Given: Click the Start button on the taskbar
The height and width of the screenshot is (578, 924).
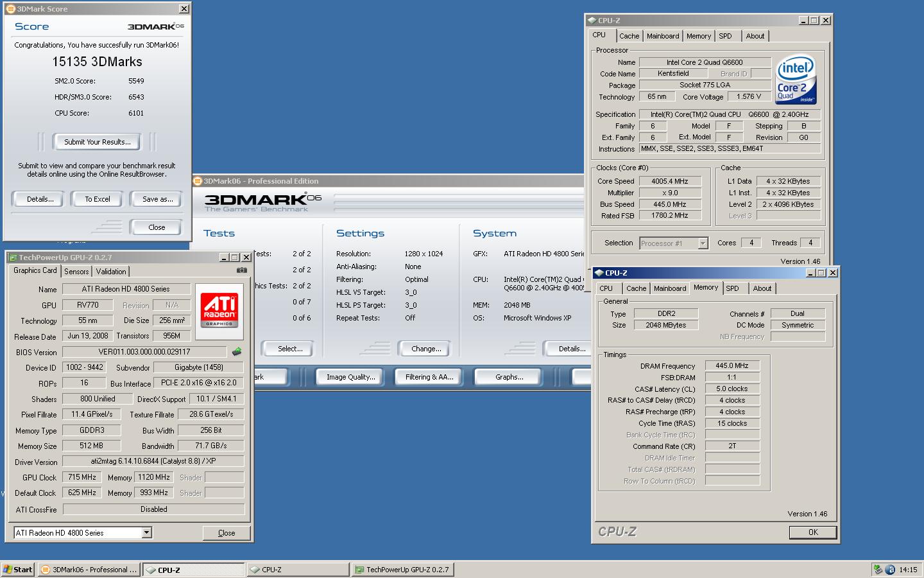Looking at the screenshot, I should coord(18,570).
